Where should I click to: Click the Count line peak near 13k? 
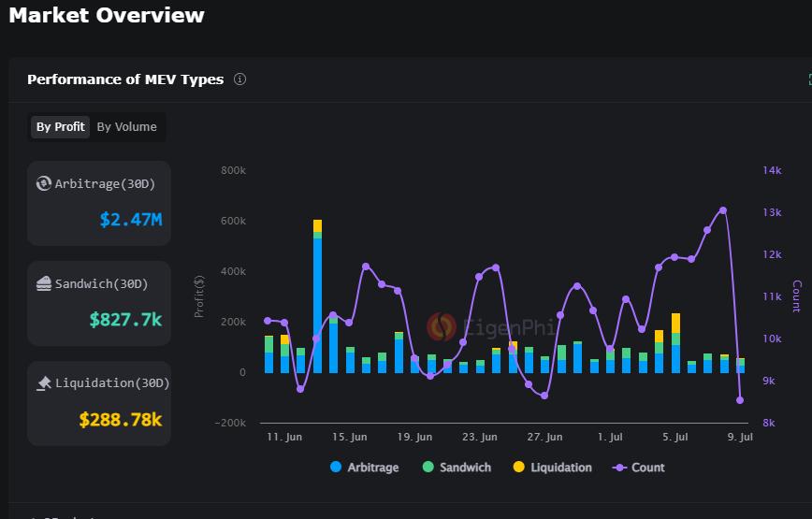[x=723, y=210]
